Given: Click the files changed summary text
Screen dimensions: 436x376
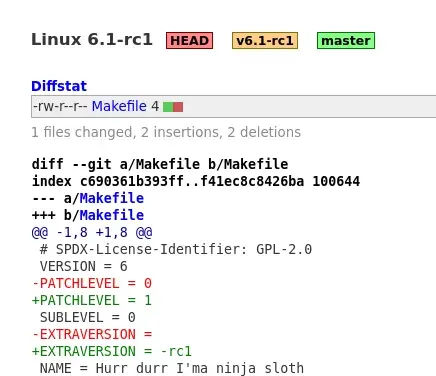Looking at the screenshot, I should pyautogui.click(x=166, y=132).
